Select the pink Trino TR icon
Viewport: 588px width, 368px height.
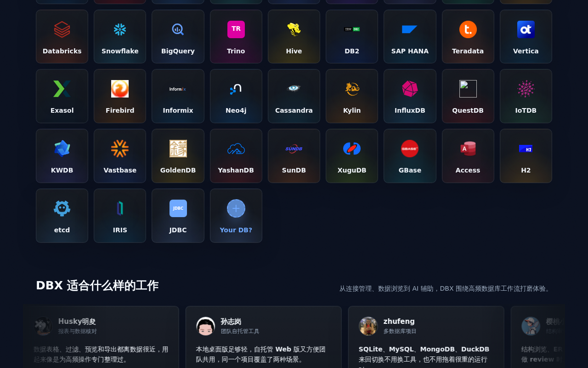pos(236,29)
